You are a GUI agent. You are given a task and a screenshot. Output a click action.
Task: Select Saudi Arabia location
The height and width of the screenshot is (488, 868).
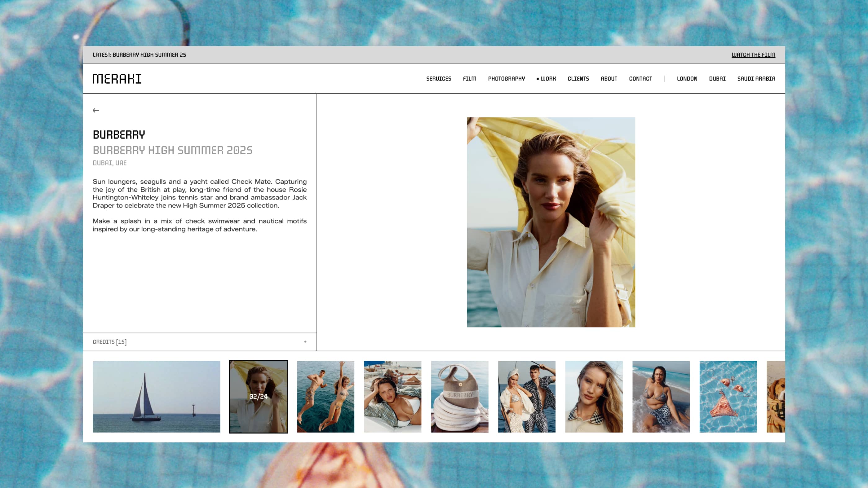(756, 79)
